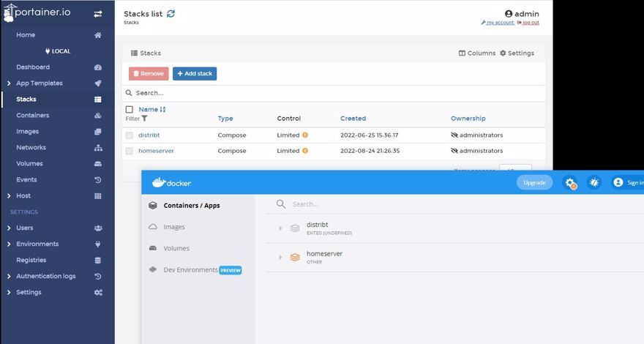644x344 pixels.
Task: Open Volumes in Docker Desktop sidebar
Action: (x=176, y=248)
